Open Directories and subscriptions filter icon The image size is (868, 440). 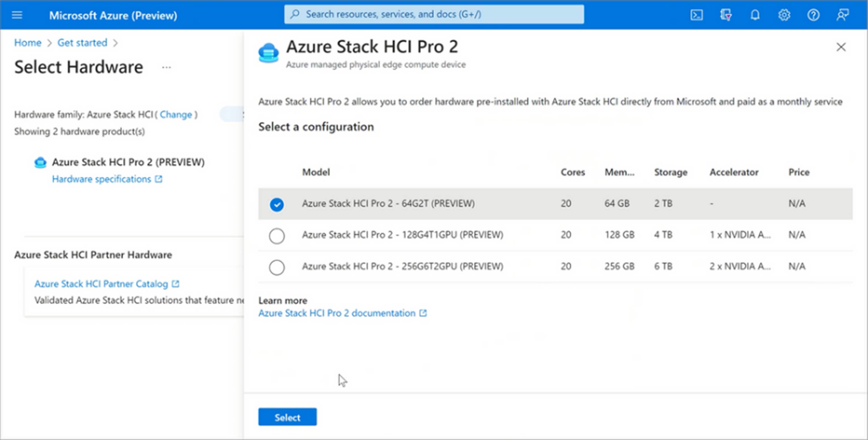click(x=725, y=15)
